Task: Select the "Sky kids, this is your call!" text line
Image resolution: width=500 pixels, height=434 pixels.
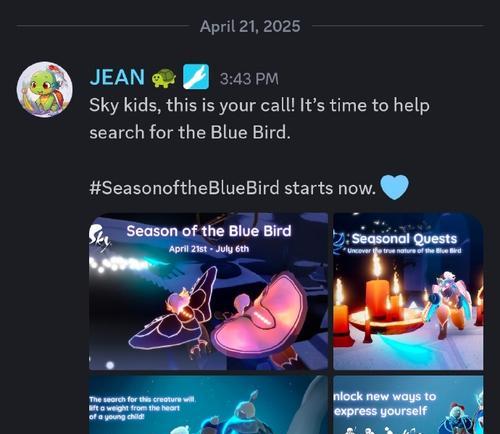Action: (259, 106)
